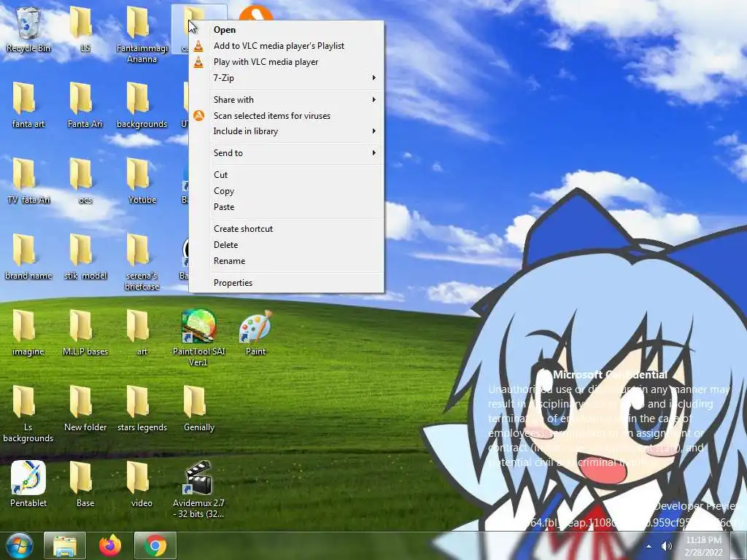Viewport: 747px width, 560px height.
Task: Select the New folder icon
Action: pos(85,408)
